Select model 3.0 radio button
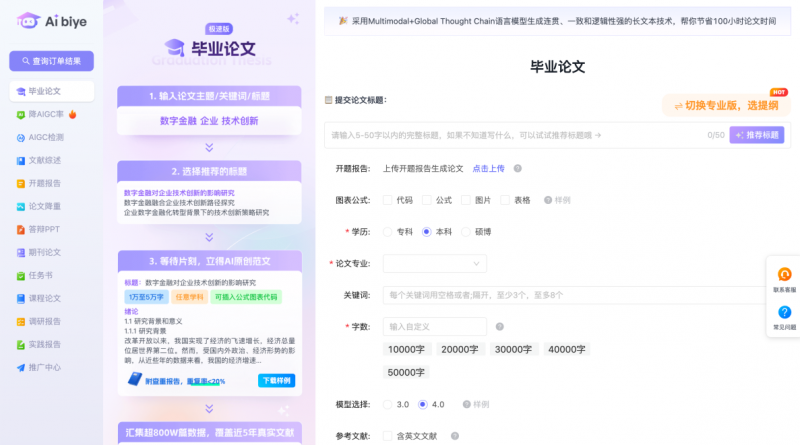This screenshot has height=445, width=800. tap(388, 404)
